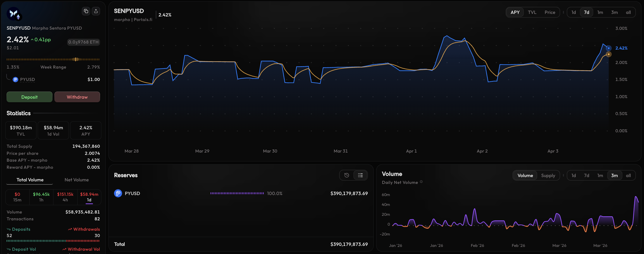Click PYUSD token icon under Week Range

click(x=15, y=79)
